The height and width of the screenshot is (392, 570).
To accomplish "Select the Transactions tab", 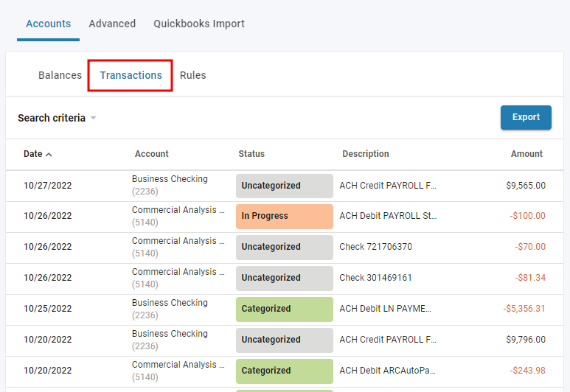I will pos(131,75).
